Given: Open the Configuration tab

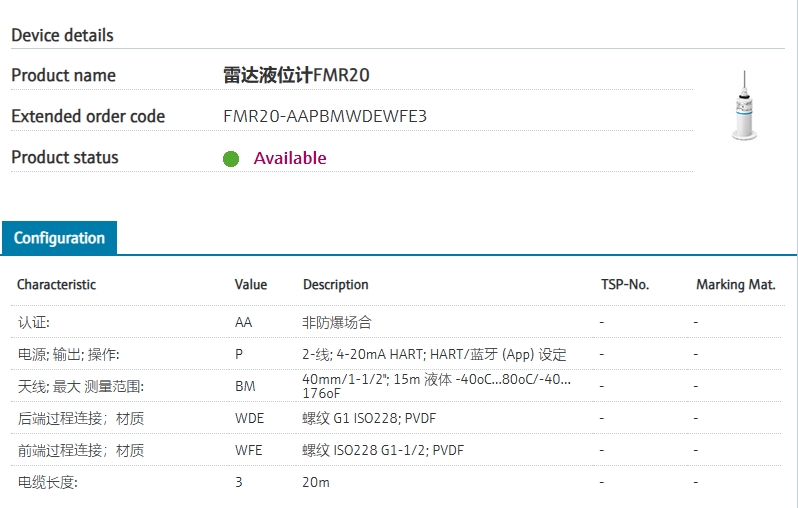Looking at the screenshot, I should pos(59,238).
